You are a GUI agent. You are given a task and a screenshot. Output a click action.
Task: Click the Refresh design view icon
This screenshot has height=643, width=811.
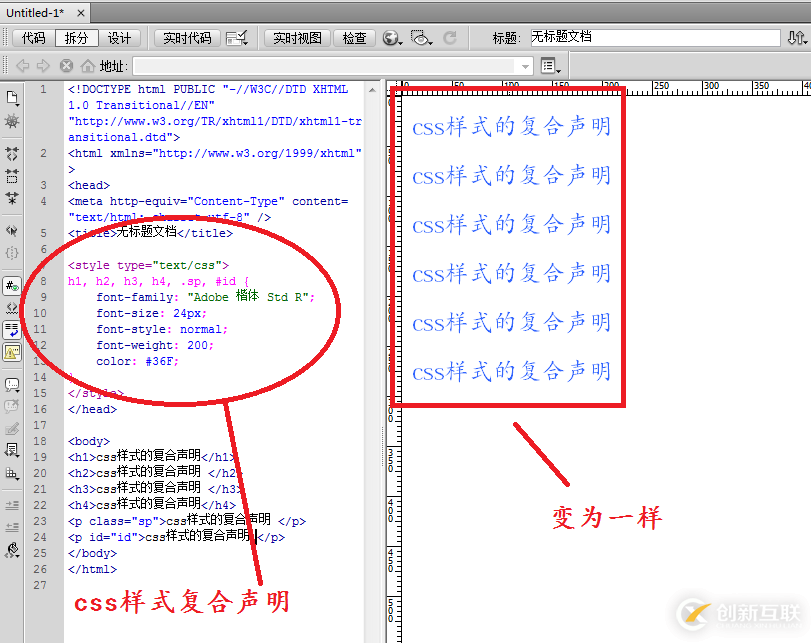450,38
